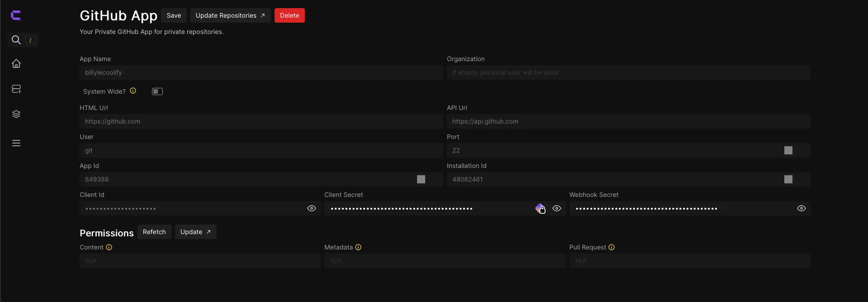
Task: Show the Client Secret value
Action: pyautogui.click(x=557, y=208)
